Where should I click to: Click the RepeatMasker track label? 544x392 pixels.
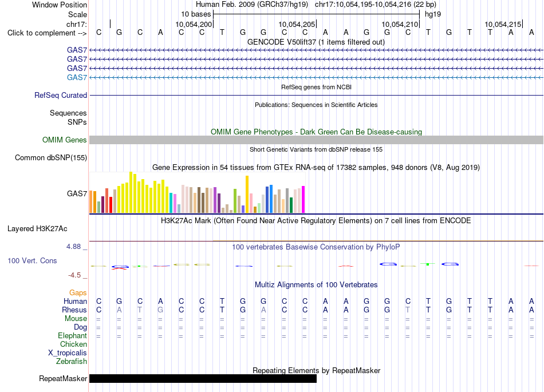coord(63,378)
